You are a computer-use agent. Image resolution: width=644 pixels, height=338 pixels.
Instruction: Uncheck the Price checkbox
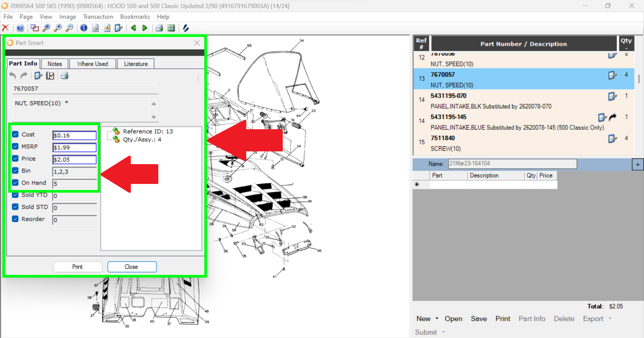point(15,158)
